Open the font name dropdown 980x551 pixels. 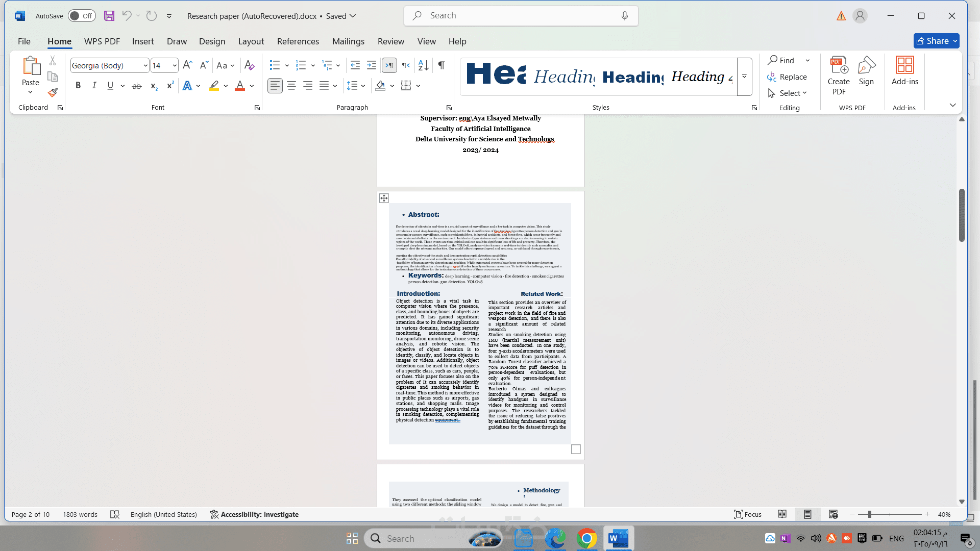pyautogui.click(x=145, y=65)
